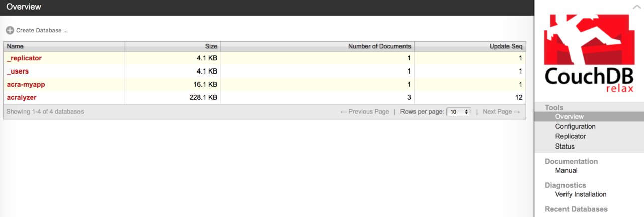Click the document count 3 for acralyzer
This screenshot has width=644, height=217.
pyautogui.click(x=409, y=98)
